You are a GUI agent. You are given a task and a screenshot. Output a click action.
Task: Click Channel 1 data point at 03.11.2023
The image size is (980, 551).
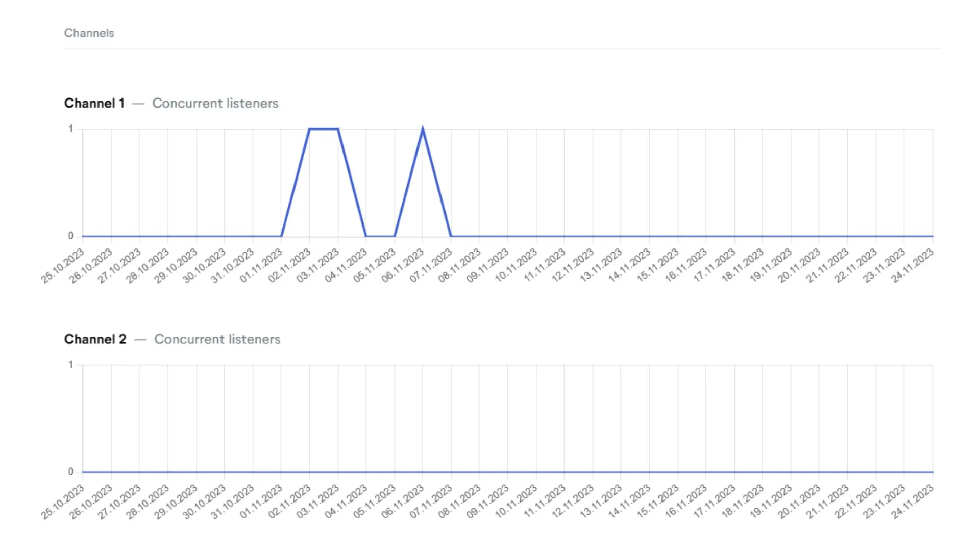coord(338,129)
